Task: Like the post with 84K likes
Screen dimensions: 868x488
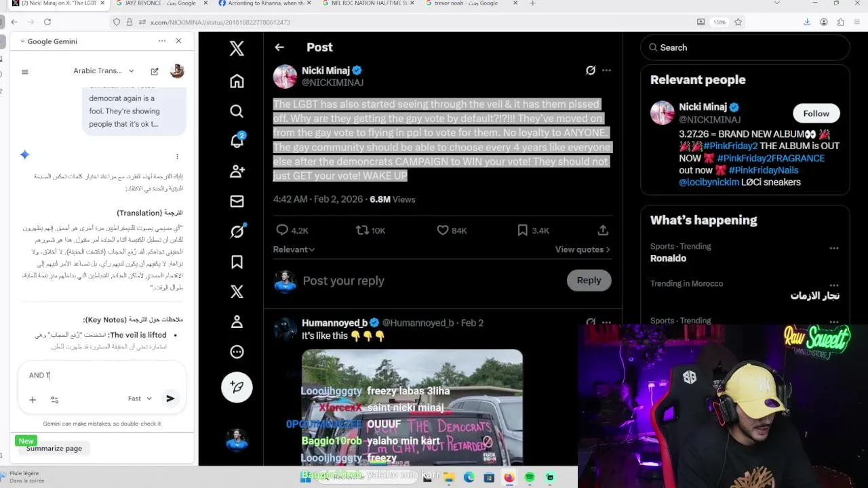Action: tap(442, 230)
